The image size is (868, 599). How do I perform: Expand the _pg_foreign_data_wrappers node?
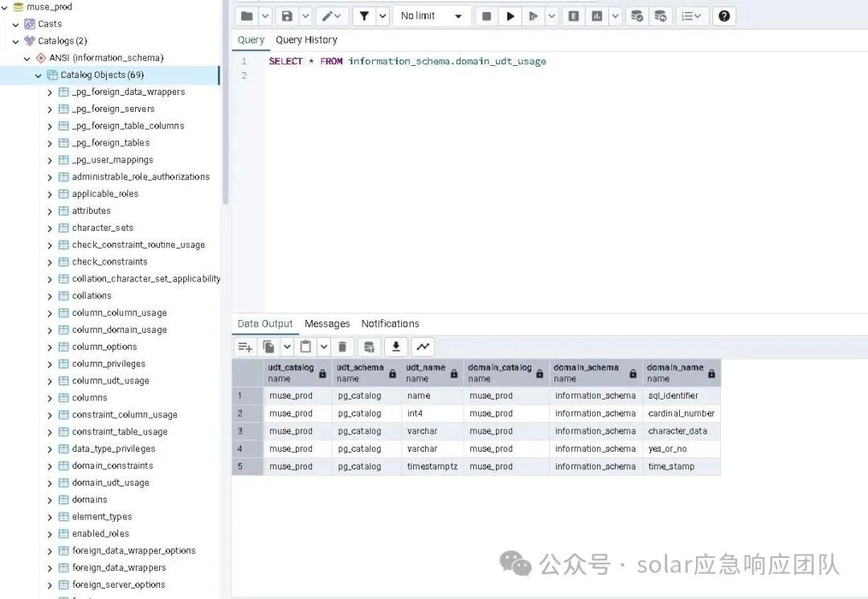50,92
